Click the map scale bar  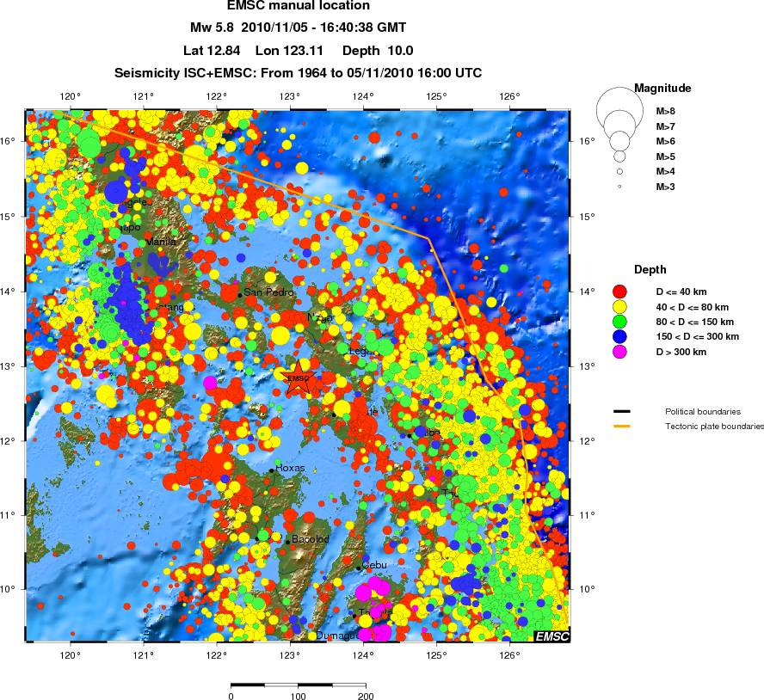point(299,685)
